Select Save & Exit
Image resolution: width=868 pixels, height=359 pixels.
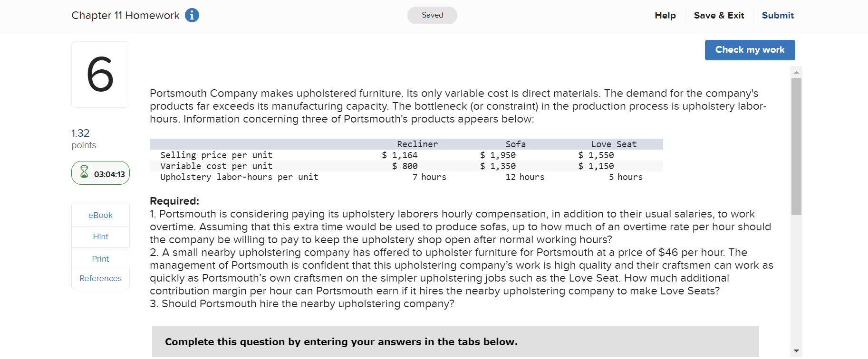click(719, 15)
